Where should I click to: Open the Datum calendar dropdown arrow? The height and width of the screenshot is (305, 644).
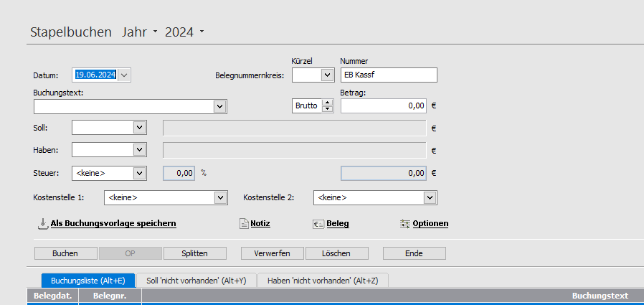[125, 75]
